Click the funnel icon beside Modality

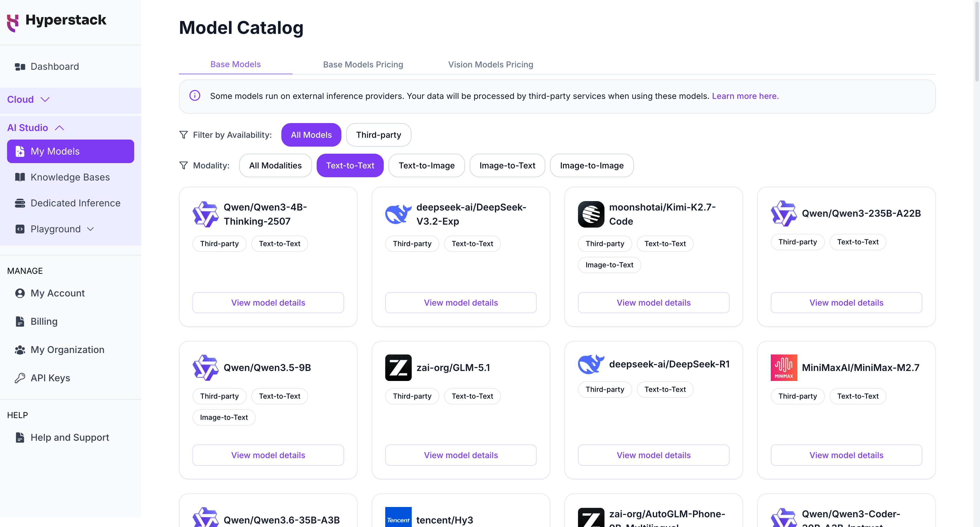[x=183, y=165]
